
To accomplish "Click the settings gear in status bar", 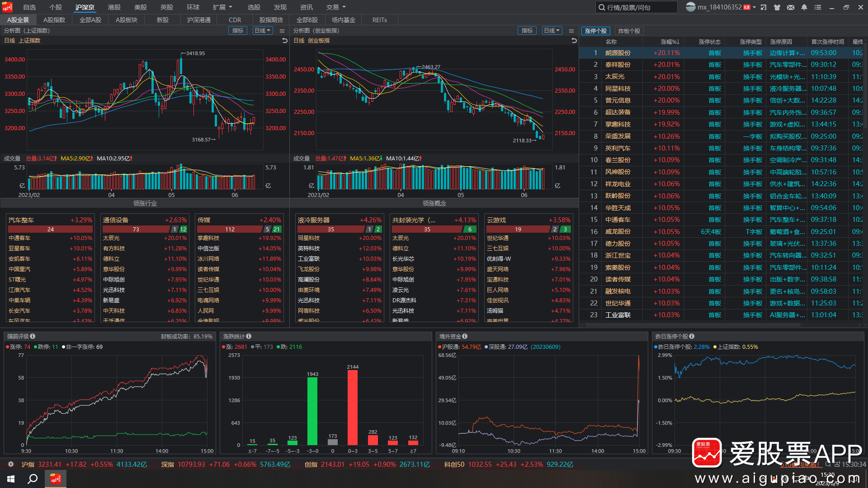I will pos(11,464).
